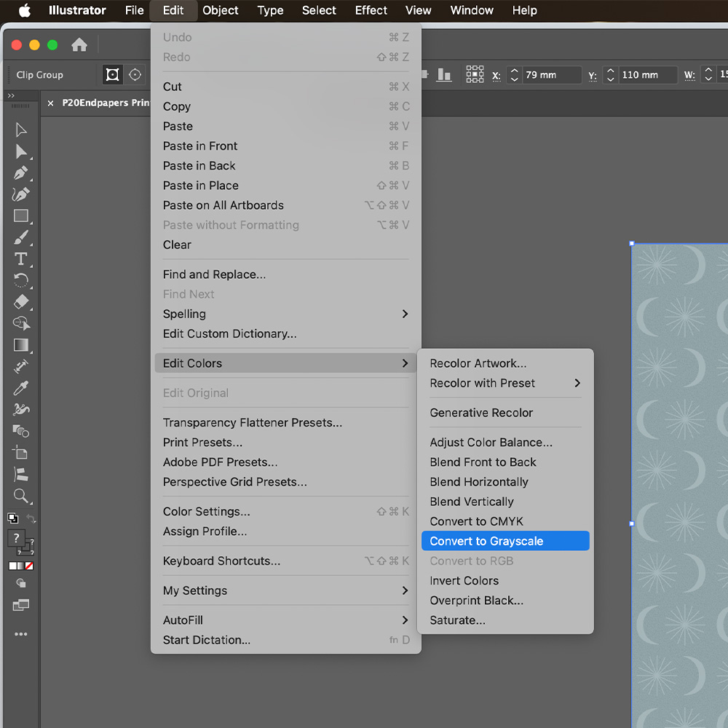Select the Pen tool

coord(21,173)
